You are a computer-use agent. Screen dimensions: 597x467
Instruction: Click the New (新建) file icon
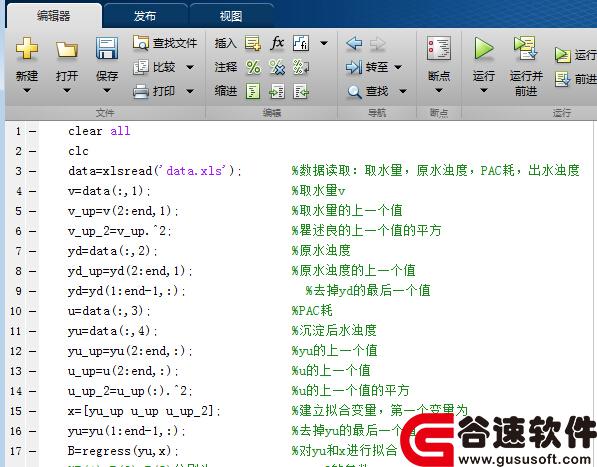pos(27,48)
